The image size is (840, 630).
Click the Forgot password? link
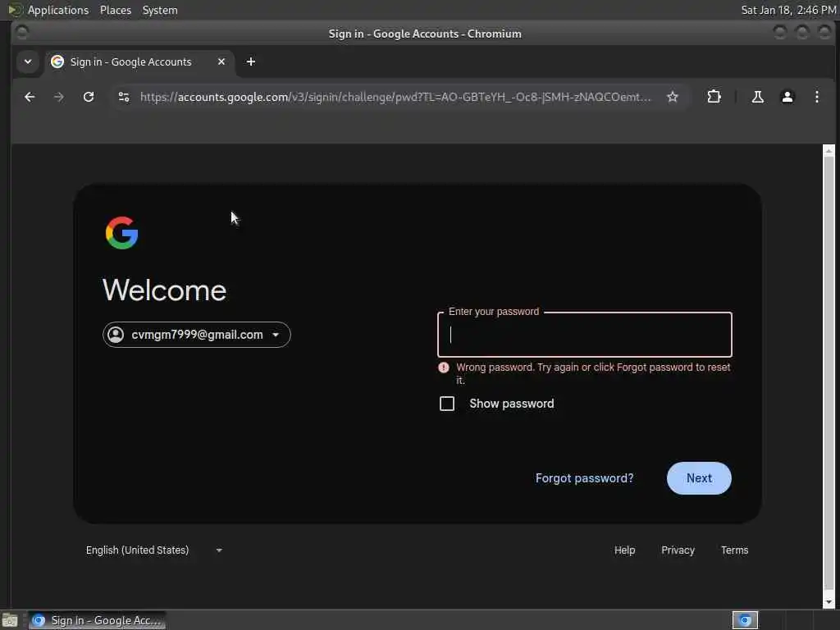(584, 478)
